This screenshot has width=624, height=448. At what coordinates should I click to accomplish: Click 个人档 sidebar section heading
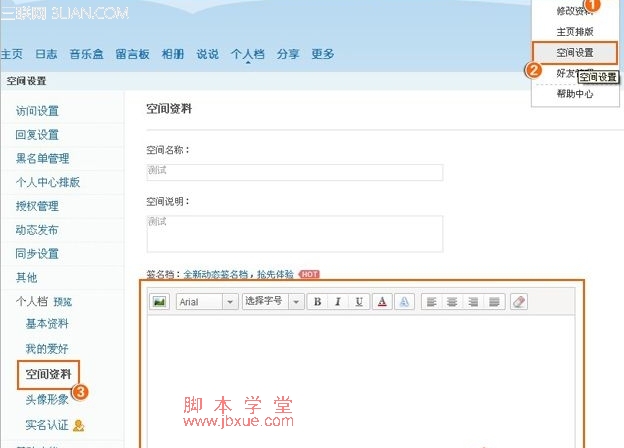32,301
